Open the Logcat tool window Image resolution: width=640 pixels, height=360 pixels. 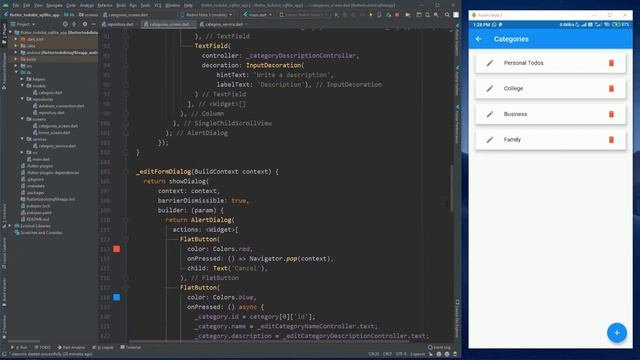103,347
